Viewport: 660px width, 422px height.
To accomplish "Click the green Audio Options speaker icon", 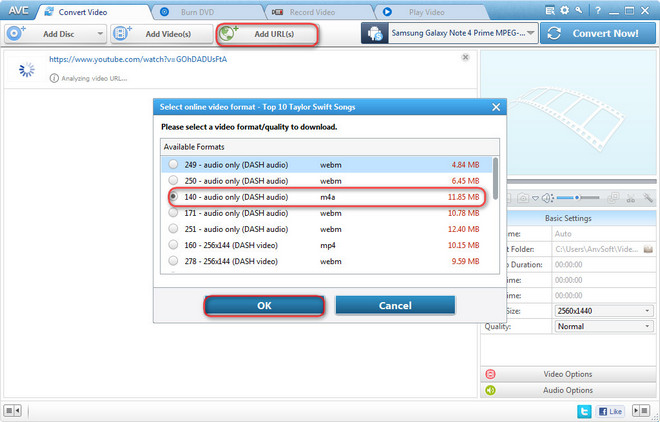I will [x=490, y=390].
